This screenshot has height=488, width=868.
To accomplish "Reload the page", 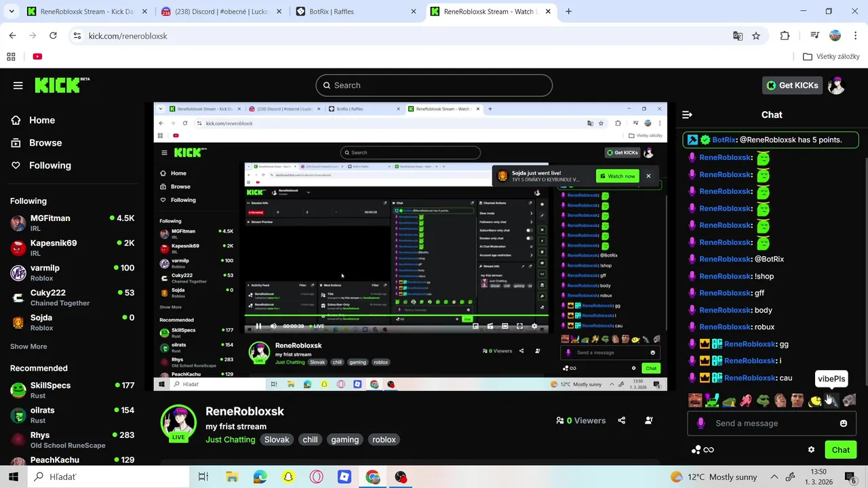I will pos(53,36).
